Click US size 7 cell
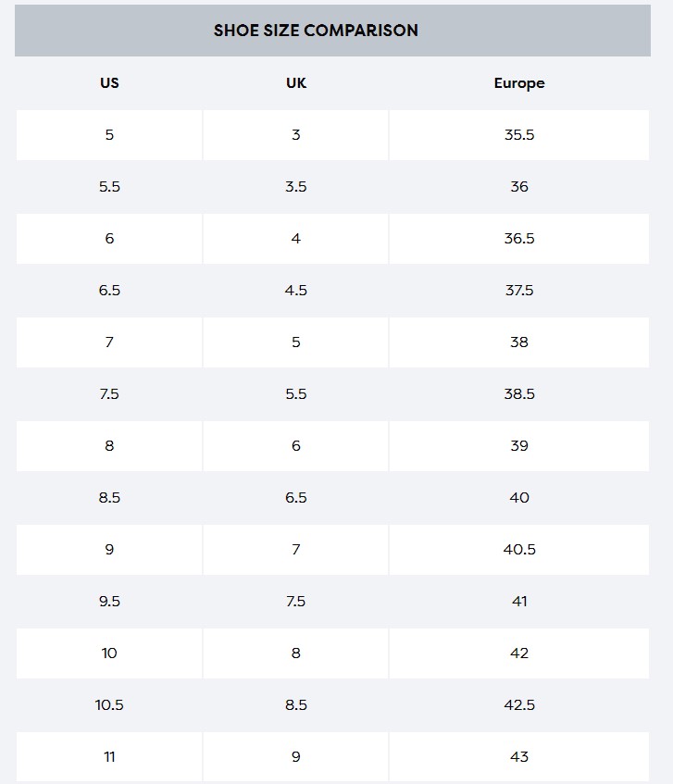 (x=109, y=342)
